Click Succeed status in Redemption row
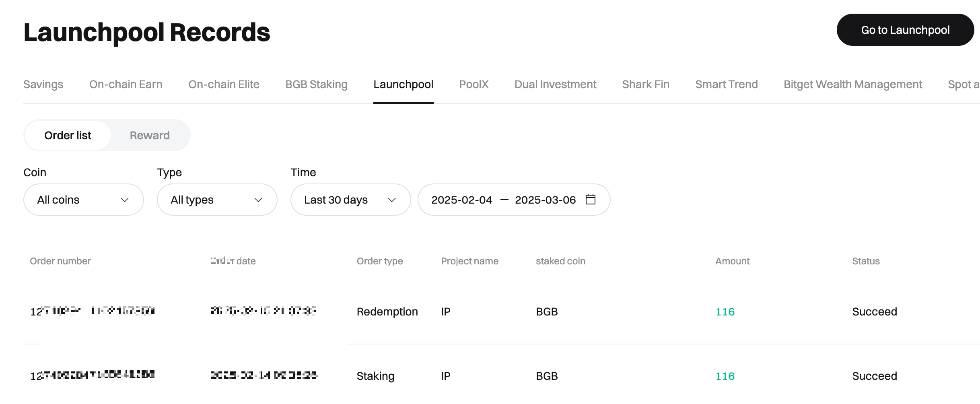 click(875, 312)
